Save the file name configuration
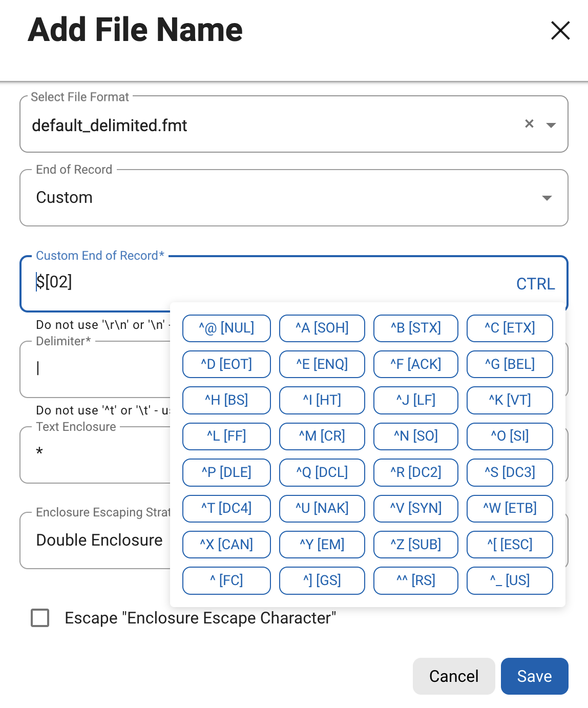 click(534, 676)
